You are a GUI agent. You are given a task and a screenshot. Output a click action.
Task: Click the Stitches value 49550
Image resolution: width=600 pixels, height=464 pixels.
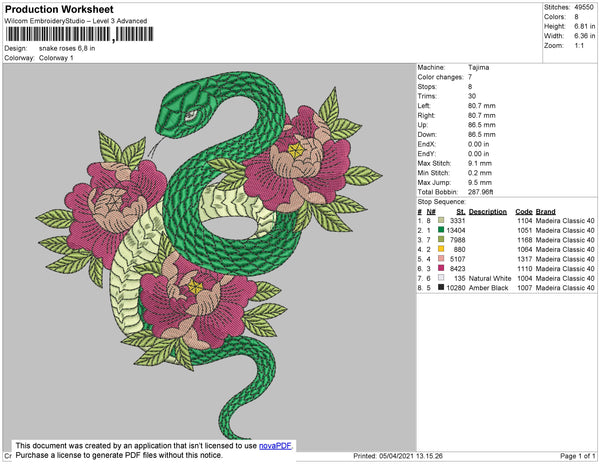click(584, 7)
